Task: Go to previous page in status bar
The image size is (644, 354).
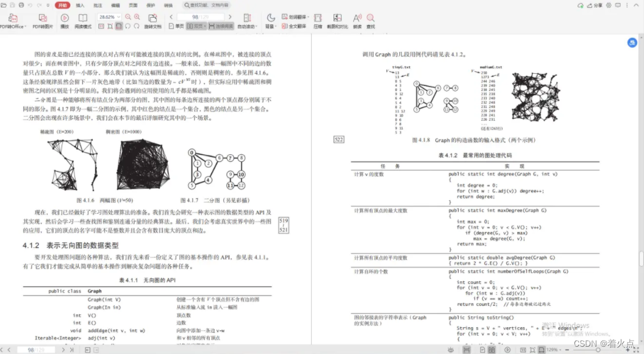Action: [x=9, y=350]
